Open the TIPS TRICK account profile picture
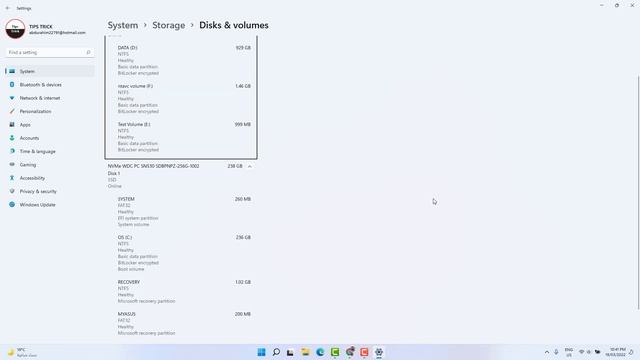Screen dimensions: 640x360 (15, 29)
